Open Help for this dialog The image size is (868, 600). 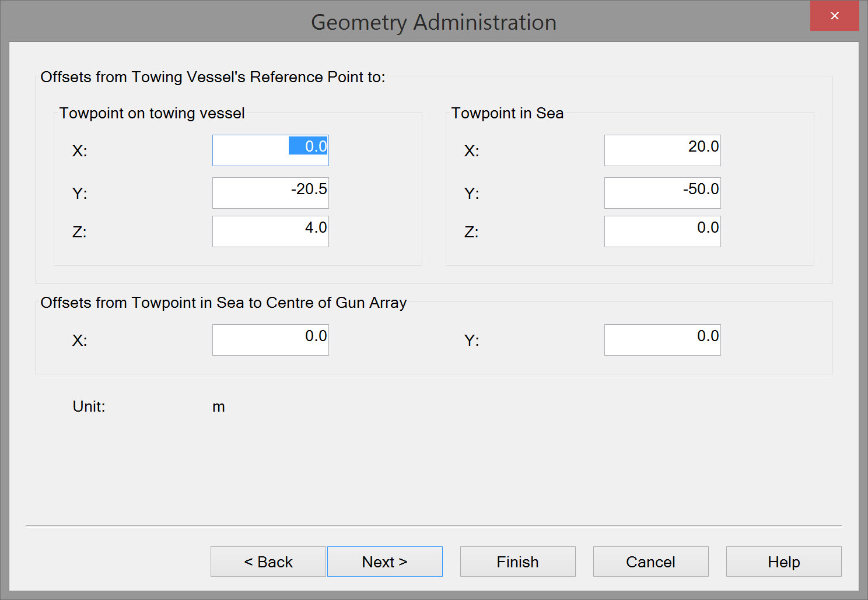click(783, 562)
